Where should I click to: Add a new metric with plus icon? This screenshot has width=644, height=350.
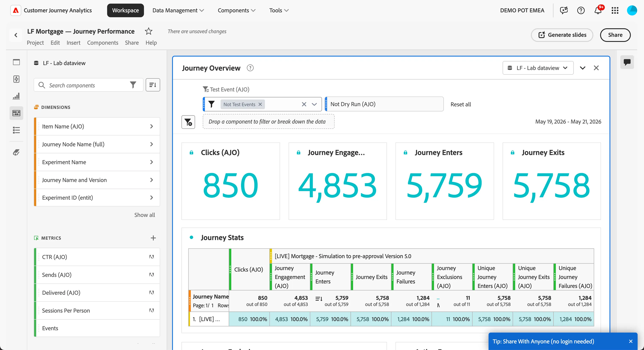(153, 238)
